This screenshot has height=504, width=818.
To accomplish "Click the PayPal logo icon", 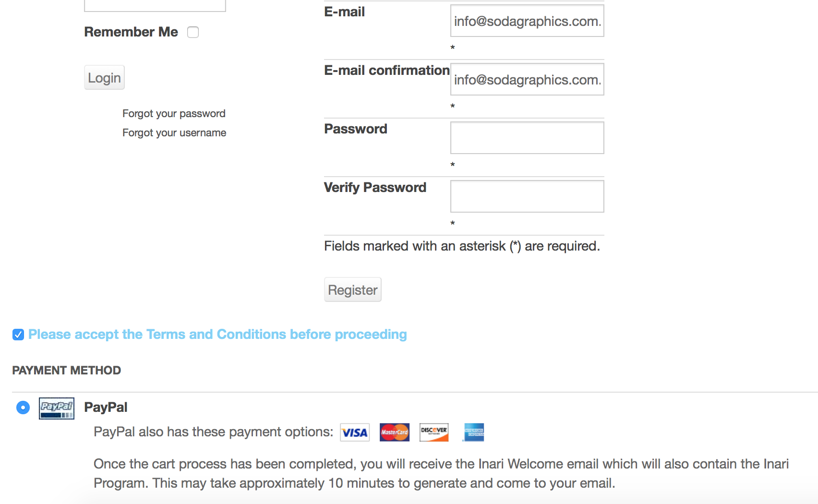I will click(57, 408).
